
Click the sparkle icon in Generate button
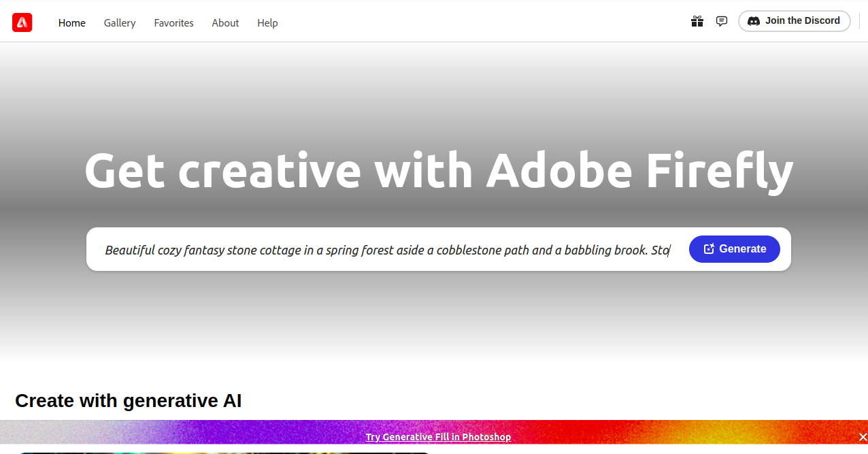(x=709, y=249)
